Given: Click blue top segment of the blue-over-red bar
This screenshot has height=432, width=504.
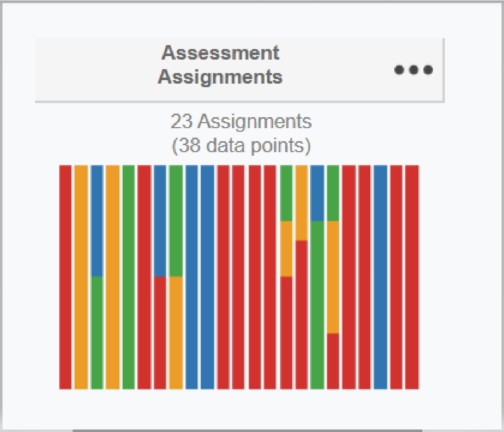Looking at the screenshot, I should 160,220.
